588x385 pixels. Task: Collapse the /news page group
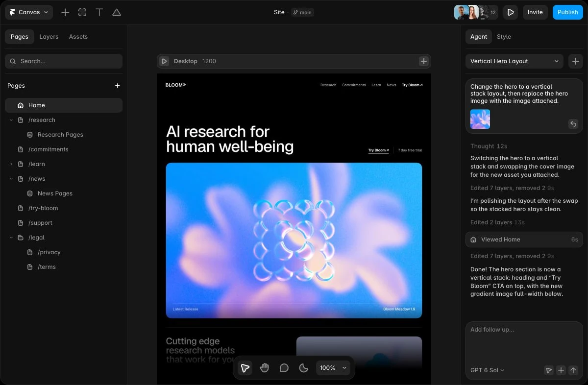point(11,179)
